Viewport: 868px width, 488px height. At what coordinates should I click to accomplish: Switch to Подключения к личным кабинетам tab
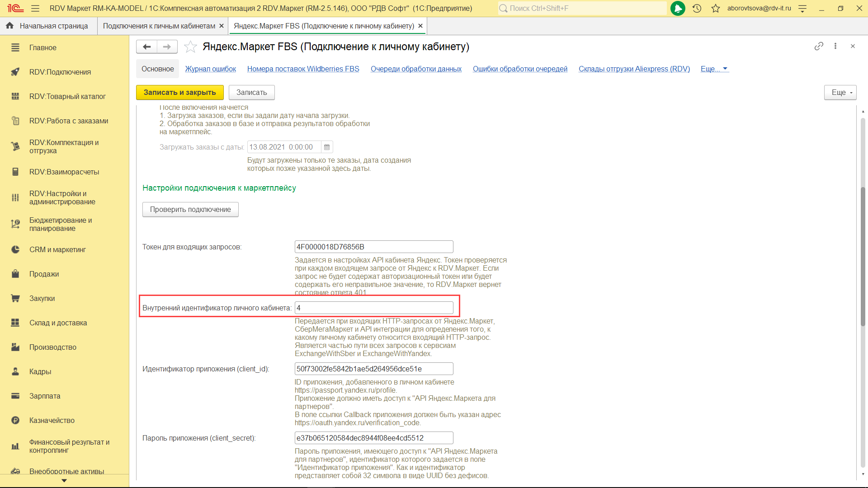click(159, 26)
